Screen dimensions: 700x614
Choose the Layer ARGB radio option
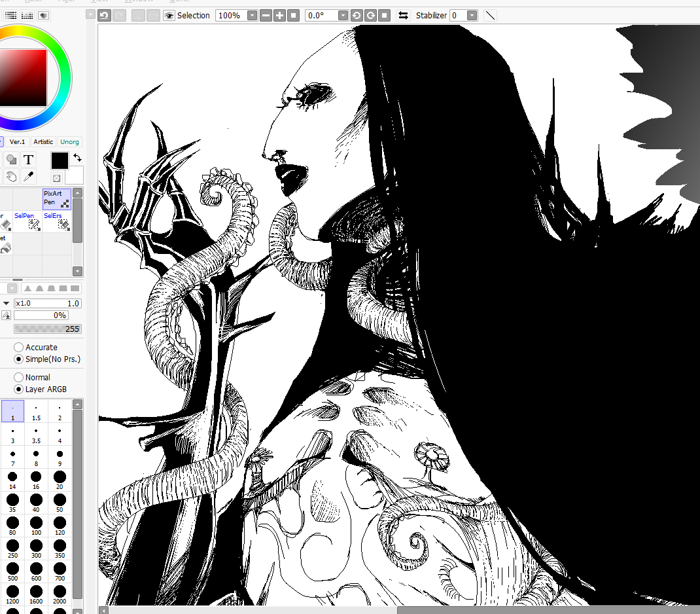[19, 389]
